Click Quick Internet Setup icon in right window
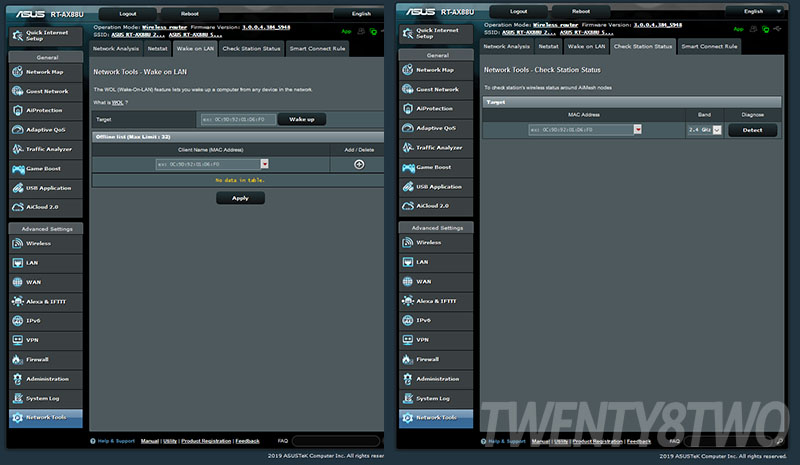This screenshot has height=465, width=800. point(408,33)
